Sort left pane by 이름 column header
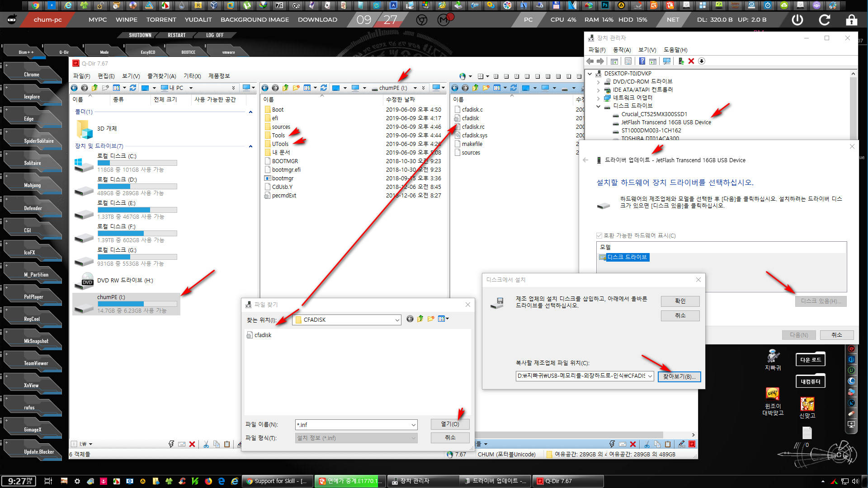 point(90,99)
